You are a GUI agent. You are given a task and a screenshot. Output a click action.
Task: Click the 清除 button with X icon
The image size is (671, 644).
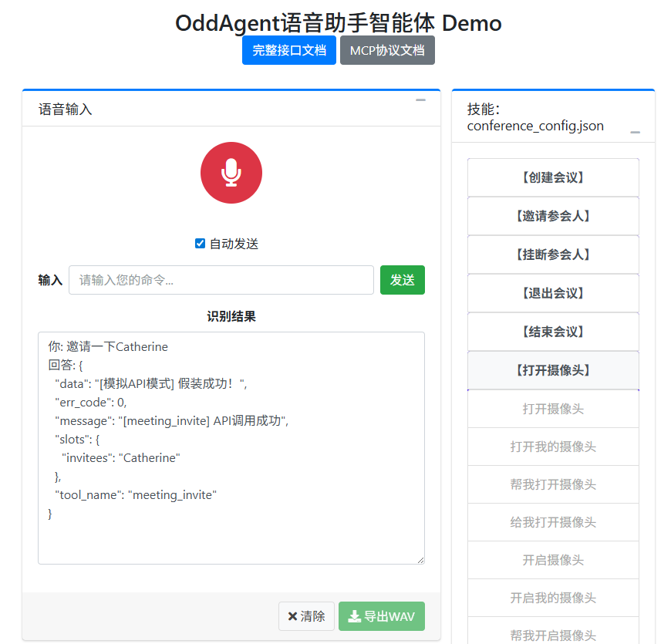(x=306, y=616)
